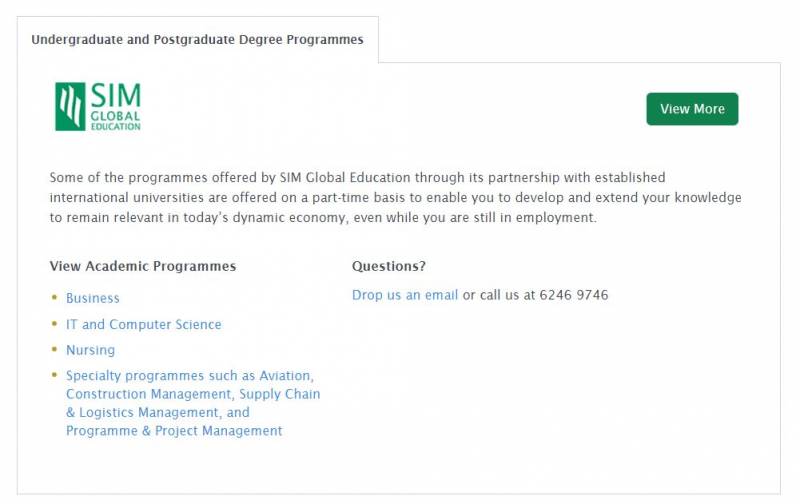This screenshot has width=800, height=504.
Task: Click the Programme & Project Management line
Action: pos(174,431)
